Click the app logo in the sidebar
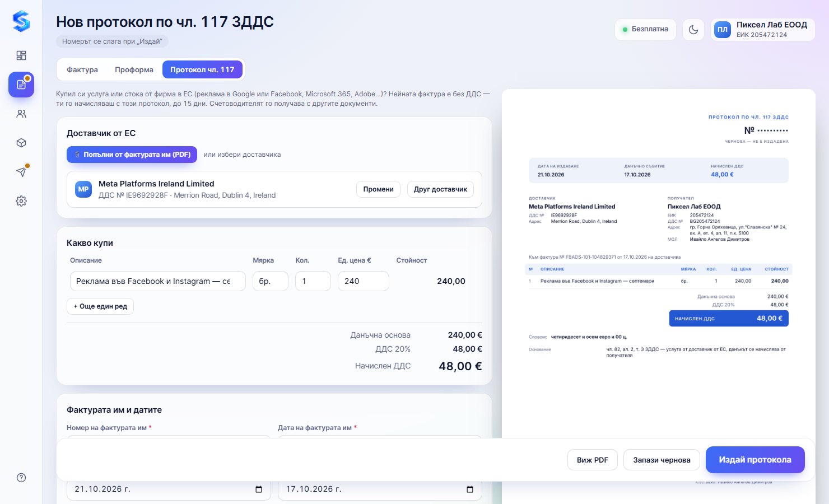Viewport: 829px width, 504px height. click(x=21, y=22)
